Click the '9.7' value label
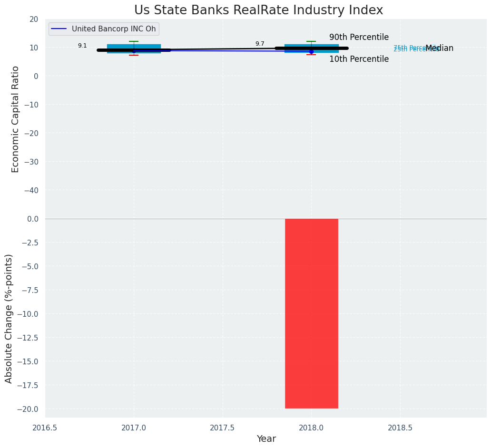This screenshot has height=448, width=492. 260,44
